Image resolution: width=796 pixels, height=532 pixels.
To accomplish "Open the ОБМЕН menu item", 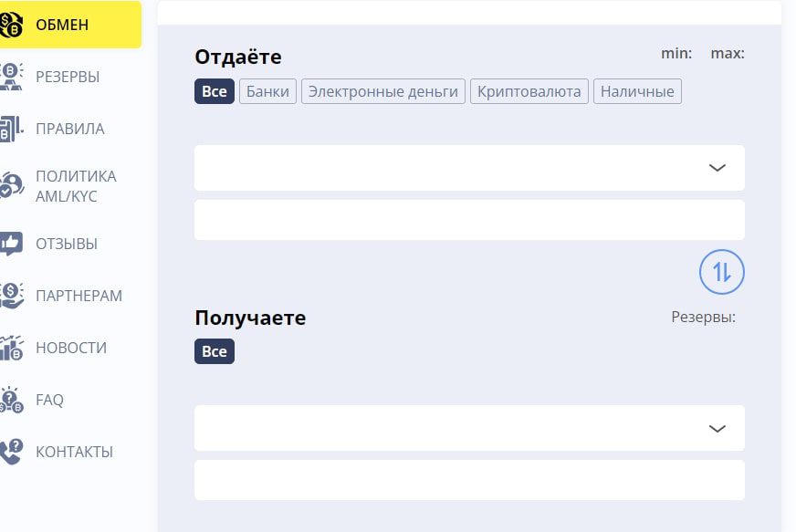I will 62,25.
